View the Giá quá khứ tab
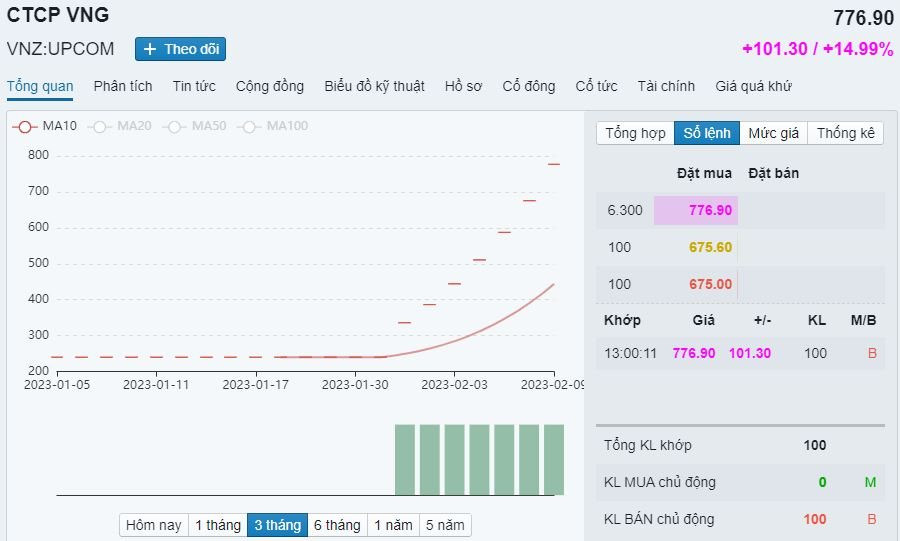This screenshot has width=900, height=541. [753, 87]
